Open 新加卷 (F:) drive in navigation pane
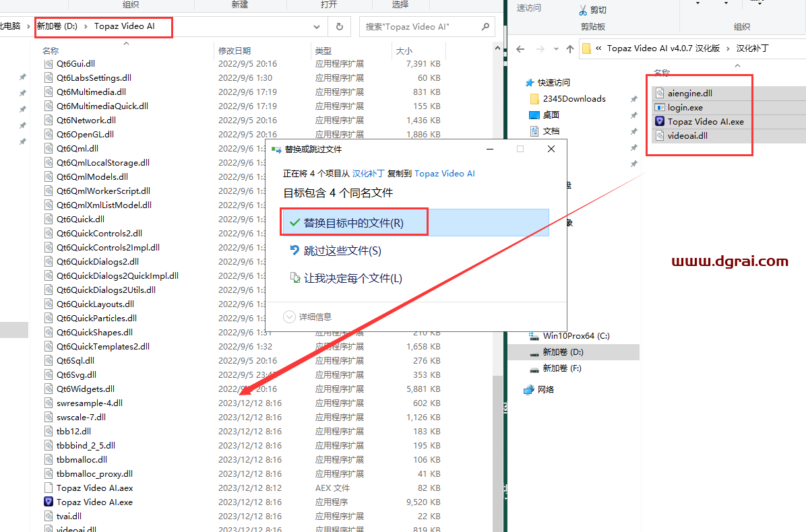806x532 pixels. (562, 368)
